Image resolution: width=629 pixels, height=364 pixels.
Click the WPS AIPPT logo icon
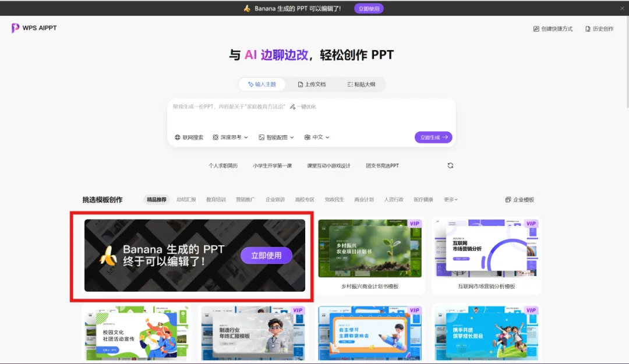[x=15, y=28]
